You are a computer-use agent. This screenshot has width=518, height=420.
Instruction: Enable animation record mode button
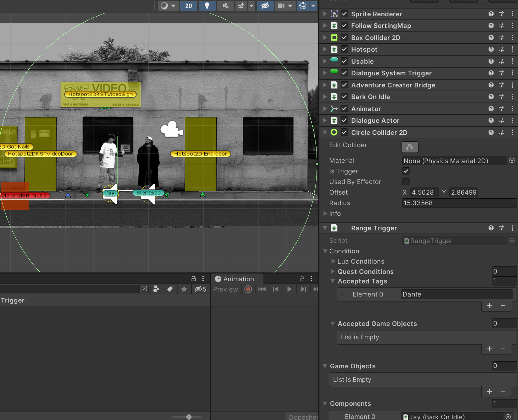point(248,289)
